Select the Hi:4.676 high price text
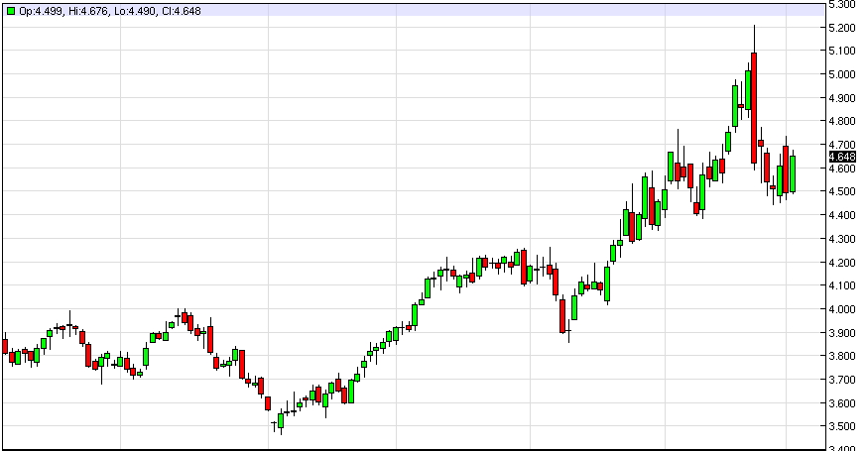The height and width of the screenshot is (451, 868). pyautogui.click(x=88, y=11)
